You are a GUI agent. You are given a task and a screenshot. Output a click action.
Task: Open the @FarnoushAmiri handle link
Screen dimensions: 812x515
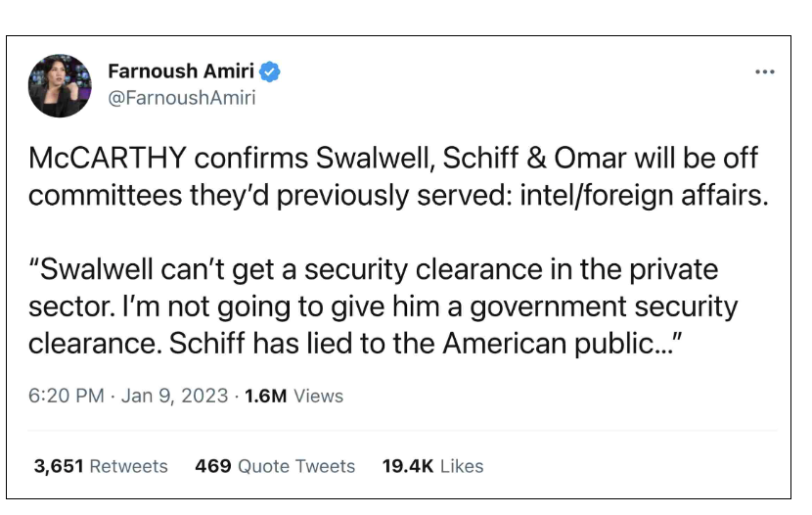[x=182, y=97]
